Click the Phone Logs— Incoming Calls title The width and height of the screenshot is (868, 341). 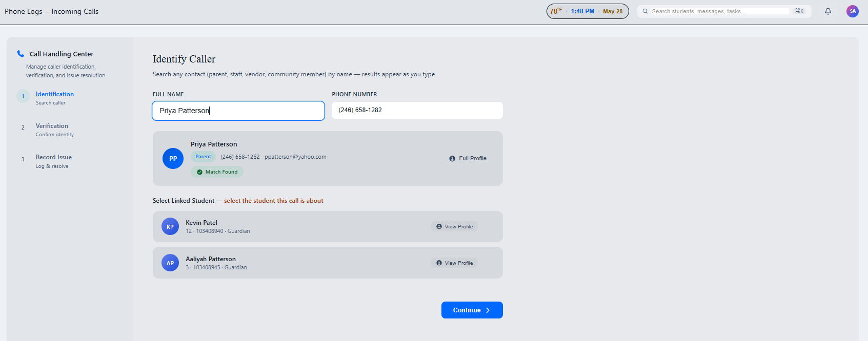(51, 11)
